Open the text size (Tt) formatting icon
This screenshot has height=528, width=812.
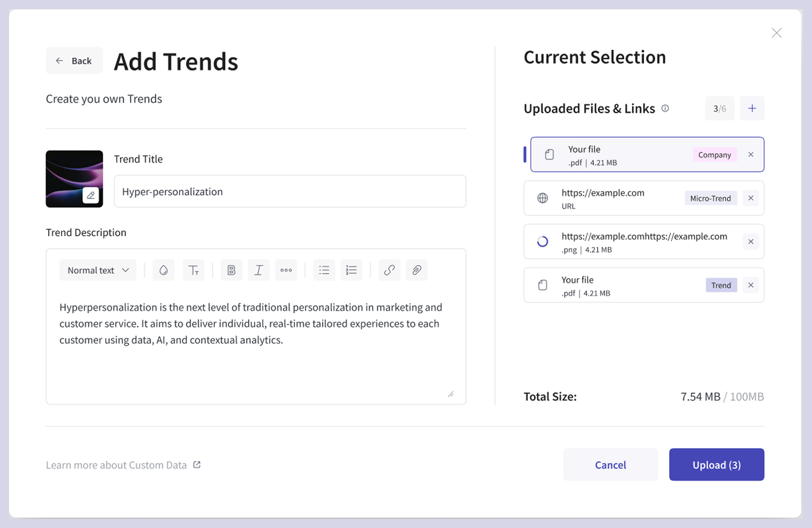(193, 270)
